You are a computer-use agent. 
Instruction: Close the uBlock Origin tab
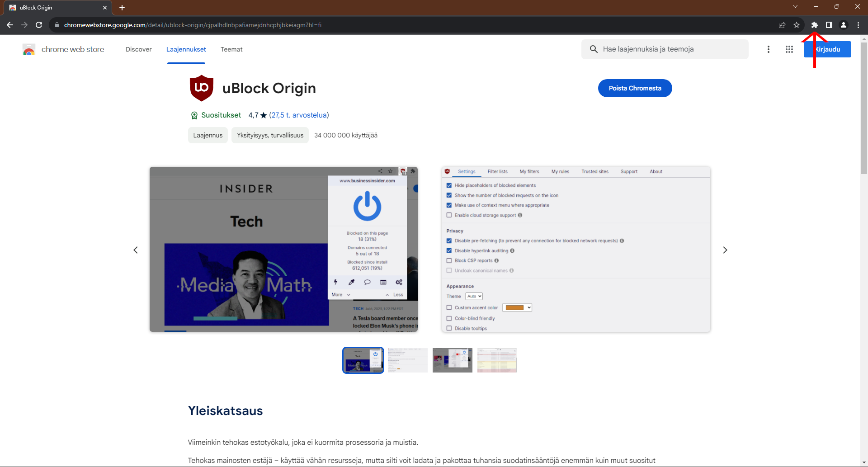(x=105, y=8)
